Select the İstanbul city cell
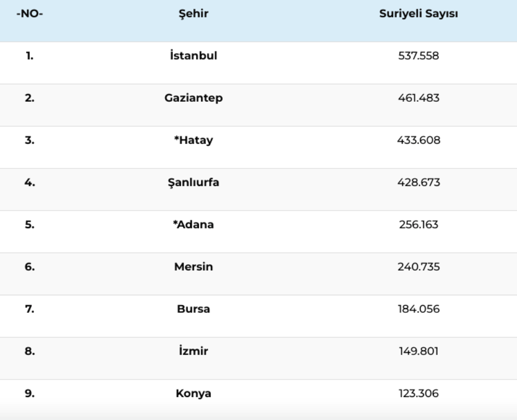 pos(193,55)
